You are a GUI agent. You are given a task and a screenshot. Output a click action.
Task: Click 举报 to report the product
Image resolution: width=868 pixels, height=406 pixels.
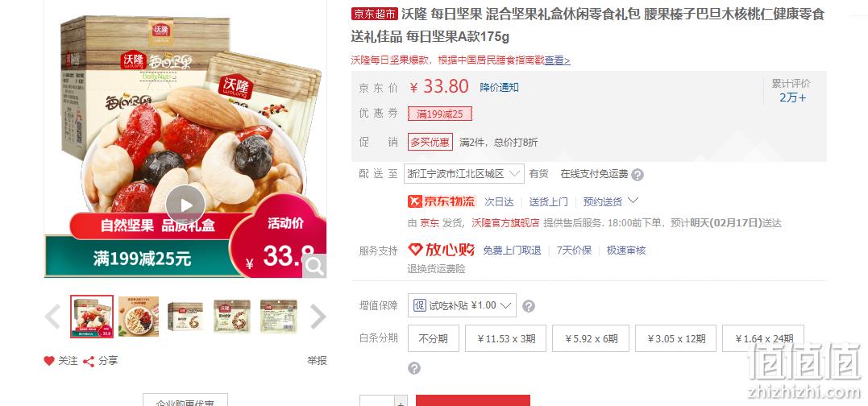click(318, 361)
